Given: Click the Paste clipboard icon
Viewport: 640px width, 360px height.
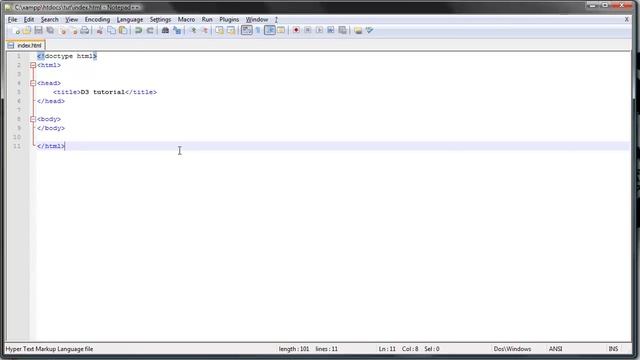Looking at the screenshot, I should [x=123, y=31].
